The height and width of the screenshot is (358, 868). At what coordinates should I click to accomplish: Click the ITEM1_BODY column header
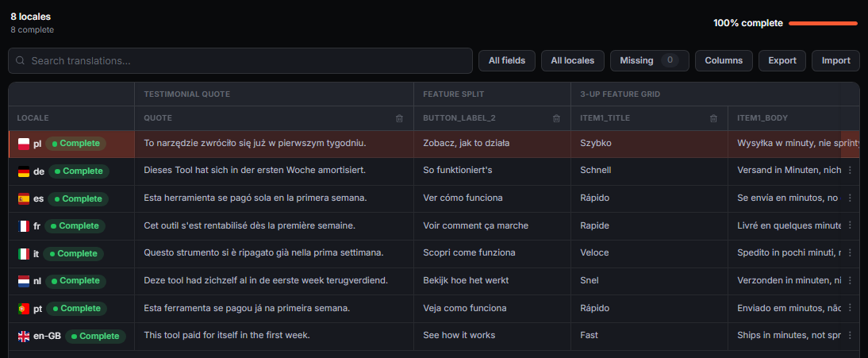[794, 118]
